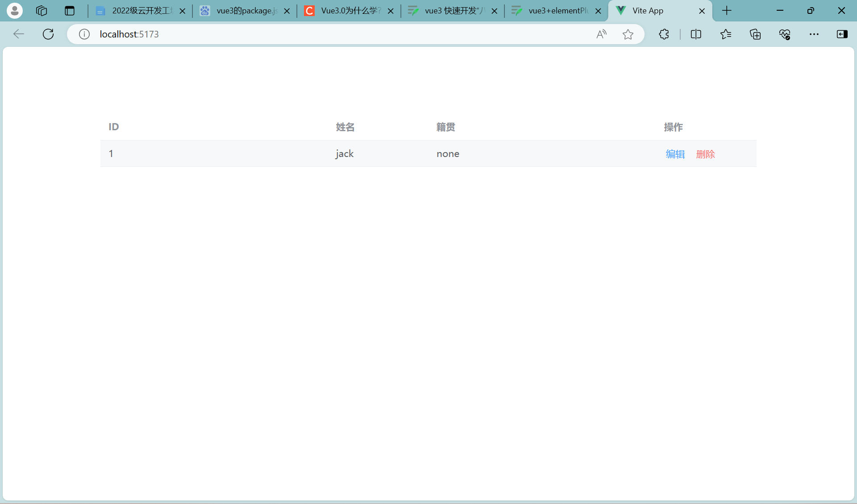This screenshot has width=857, height=504.
Task: Open the site information icon
Action: pos(84,34)
